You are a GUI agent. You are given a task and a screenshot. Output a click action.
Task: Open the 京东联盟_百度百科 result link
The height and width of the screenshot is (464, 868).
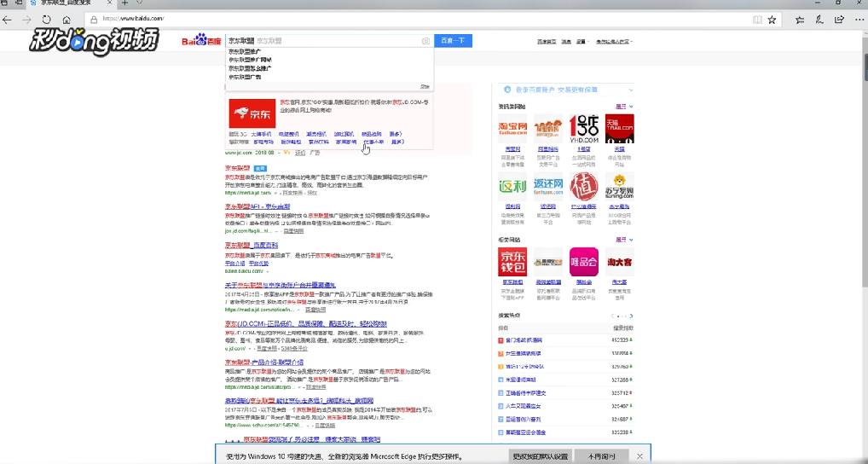tap(252, 246)
